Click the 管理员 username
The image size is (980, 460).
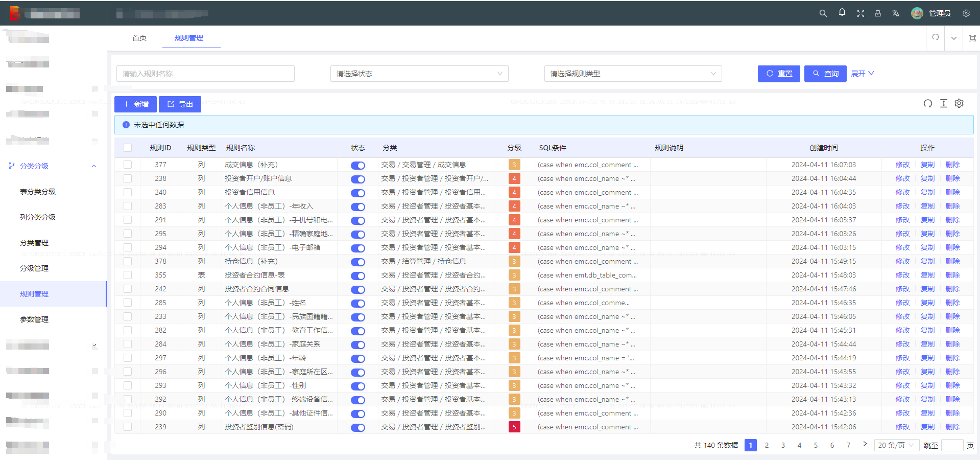(940, 13)
